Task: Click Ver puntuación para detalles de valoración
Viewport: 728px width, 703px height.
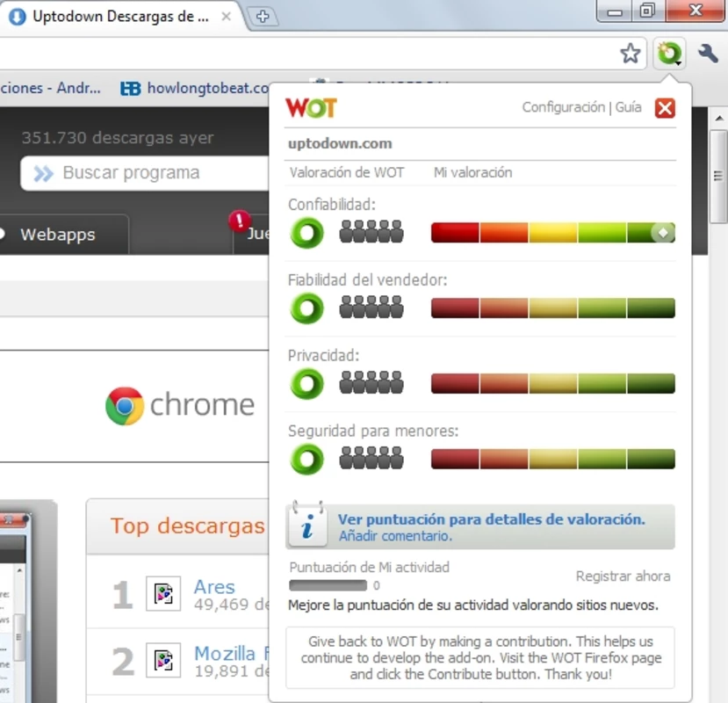Action: tap(491, 519)
